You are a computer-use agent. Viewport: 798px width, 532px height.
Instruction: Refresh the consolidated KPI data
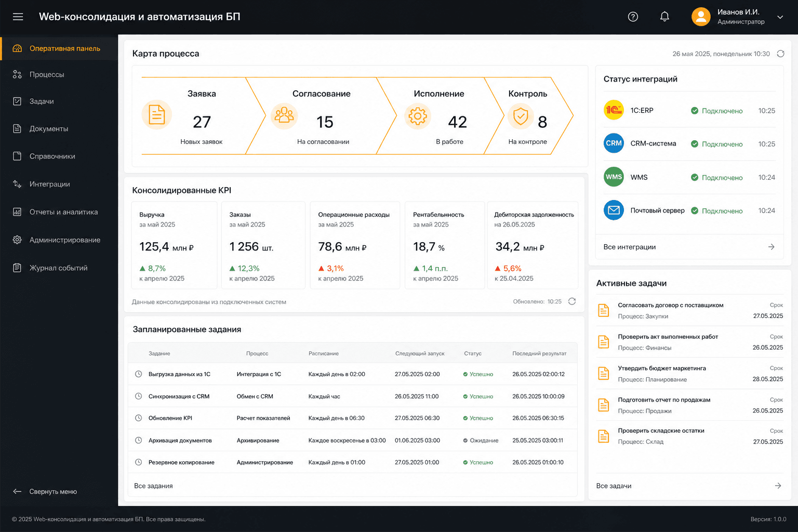click(x=572, y=301)
